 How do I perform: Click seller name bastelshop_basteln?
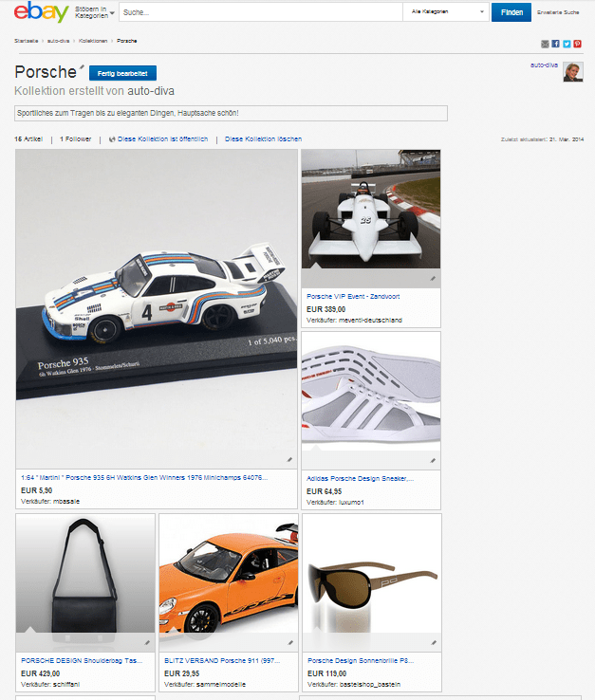point(369,685)
